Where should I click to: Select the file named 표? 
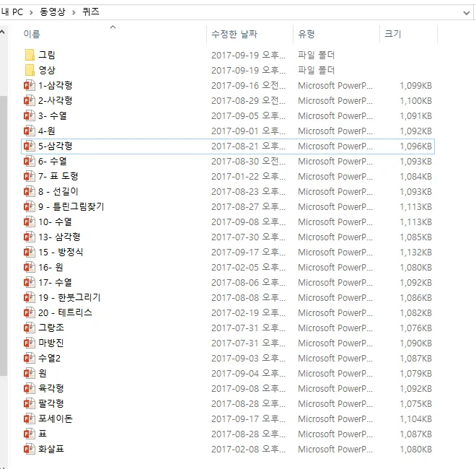pos(43,434)
